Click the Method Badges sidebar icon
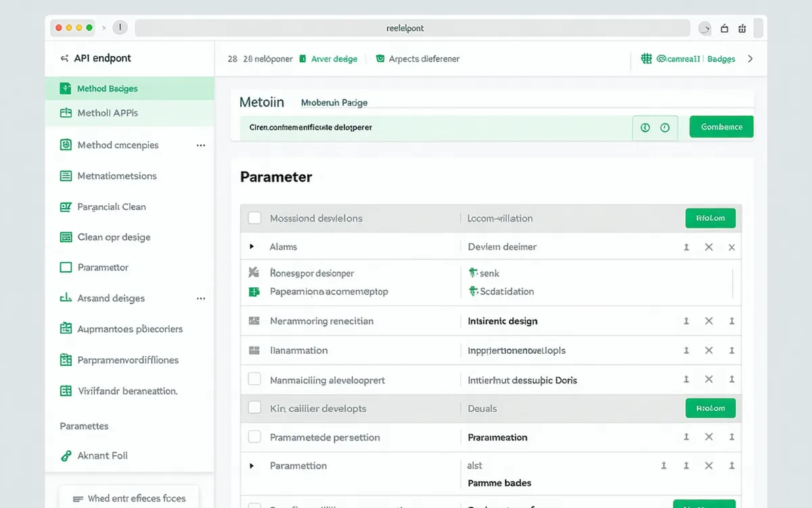812x508 pixels. tap(66, 88)
